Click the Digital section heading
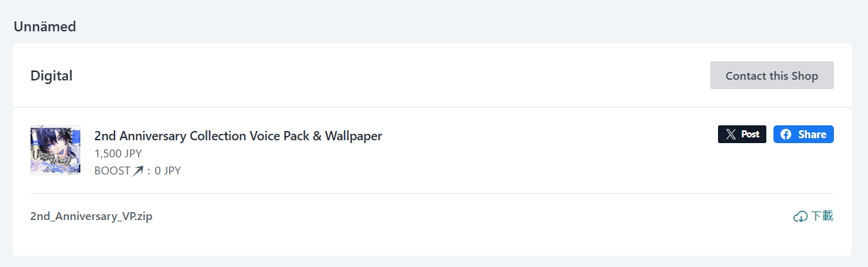868x267 pixels. tap(51, 75)
